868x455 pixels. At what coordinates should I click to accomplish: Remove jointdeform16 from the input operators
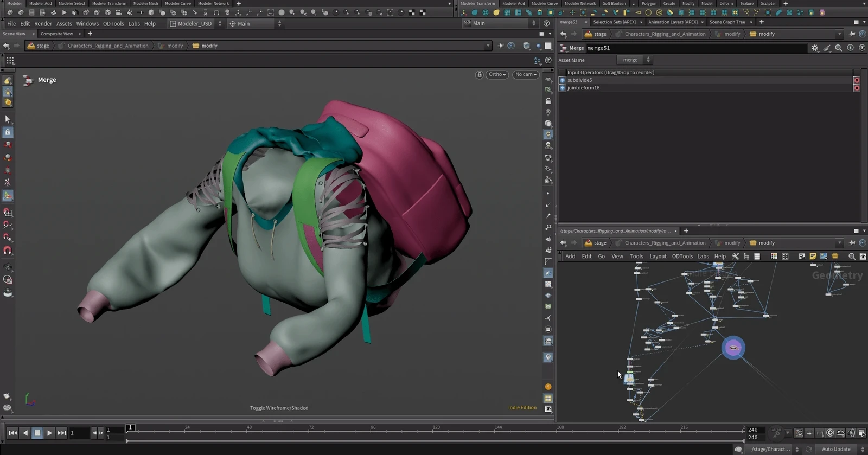click(857, 88)
